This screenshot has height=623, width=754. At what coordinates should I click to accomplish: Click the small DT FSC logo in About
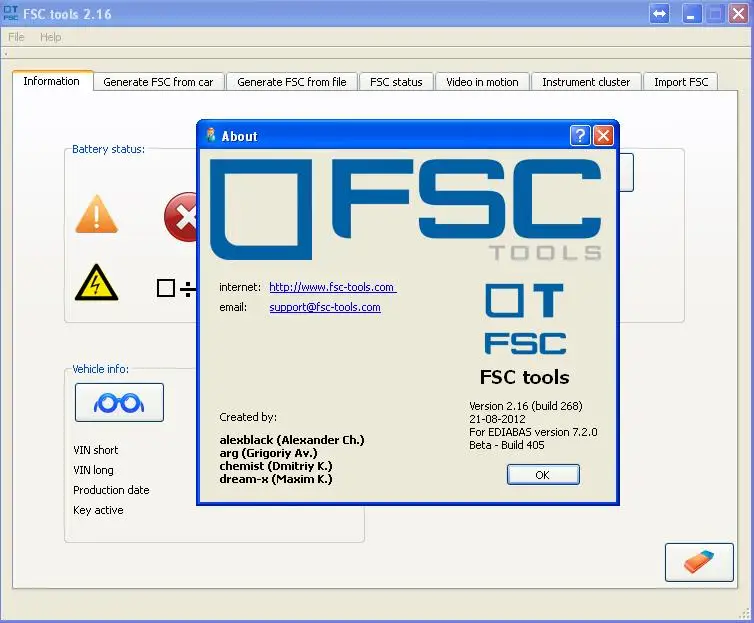[525, 319]
